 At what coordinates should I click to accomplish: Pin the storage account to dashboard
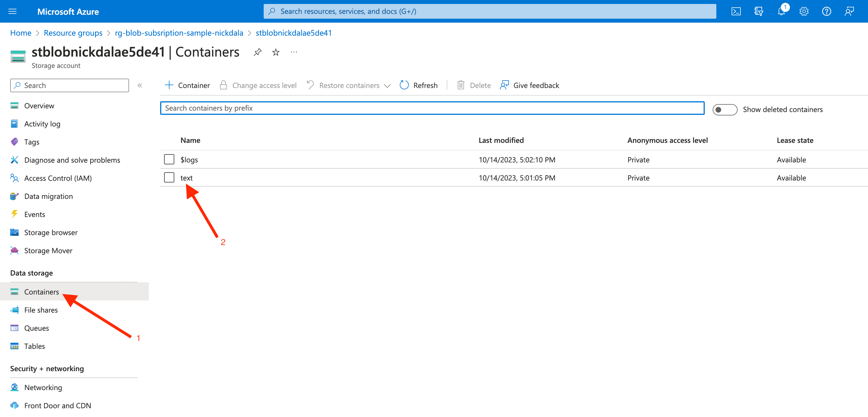257,52
